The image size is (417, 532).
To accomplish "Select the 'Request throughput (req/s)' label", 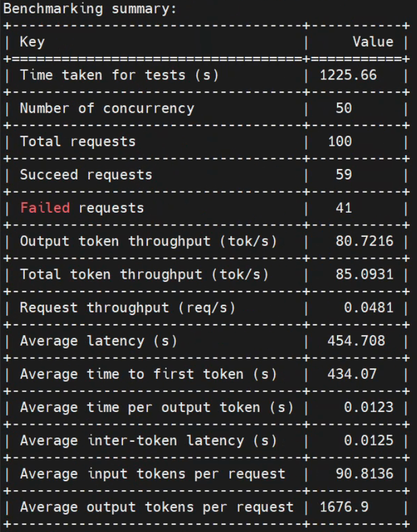I will (x=127, y=308).
